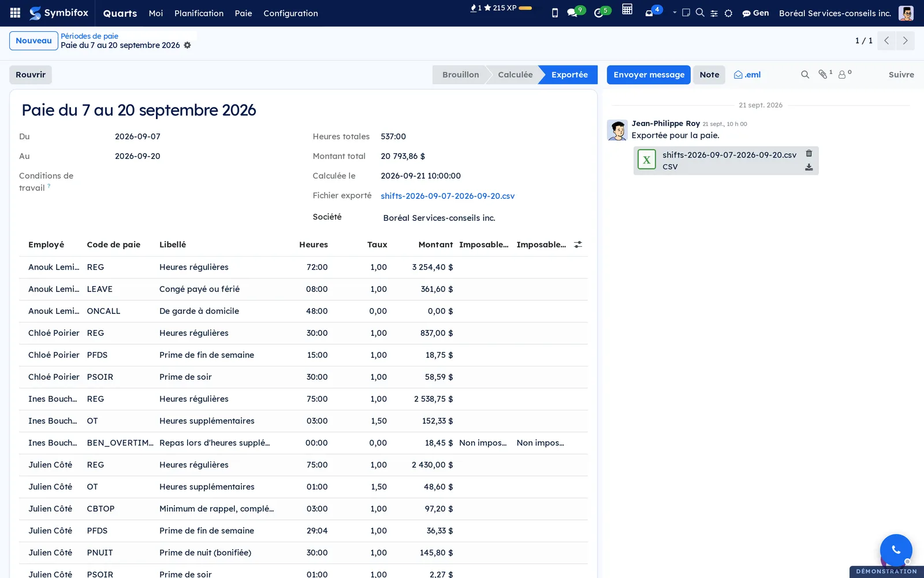Screen dimensions: 924x578
Task: Open the Planification menu
Action: pos(199,13)
